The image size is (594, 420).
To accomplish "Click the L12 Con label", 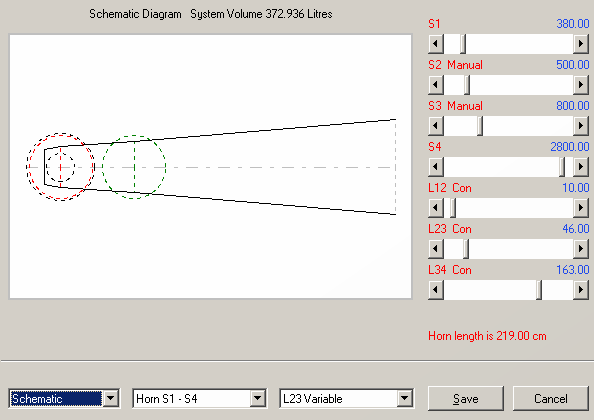I will tap(450, 188).
